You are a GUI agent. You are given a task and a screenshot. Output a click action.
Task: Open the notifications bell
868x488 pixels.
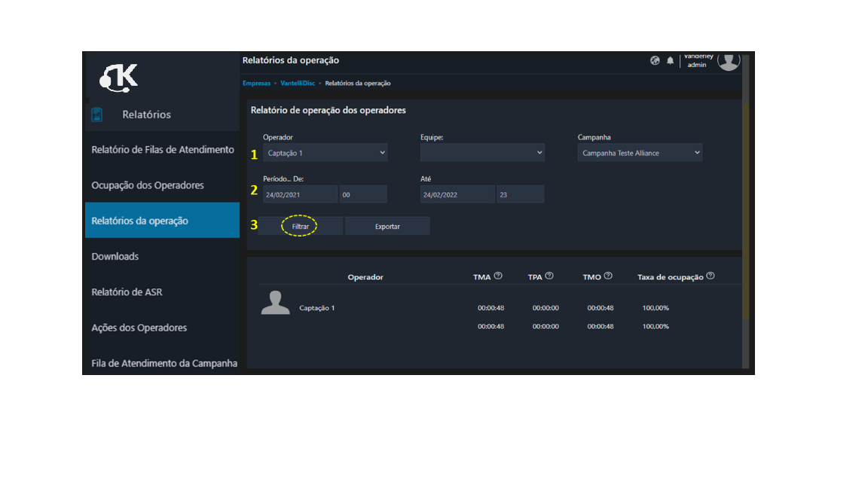click(x=670, y=60)
